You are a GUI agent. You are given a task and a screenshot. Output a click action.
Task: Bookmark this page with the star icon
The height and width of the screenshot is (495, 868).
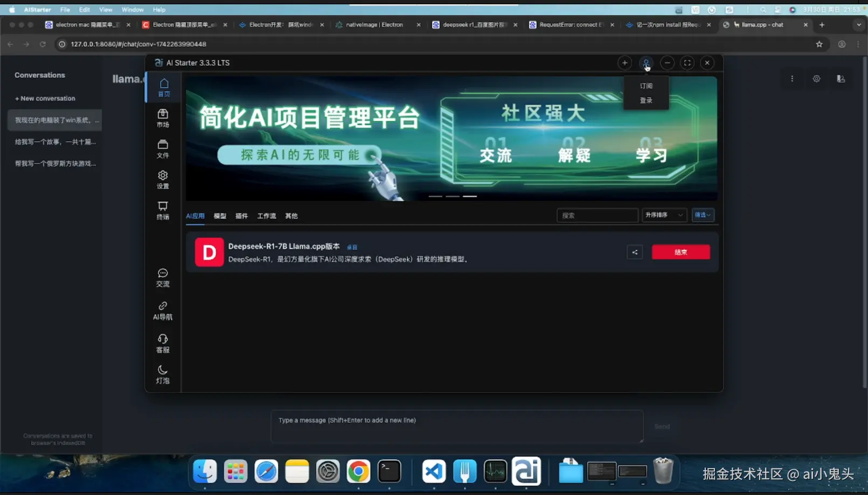click(x=819, y=44)
